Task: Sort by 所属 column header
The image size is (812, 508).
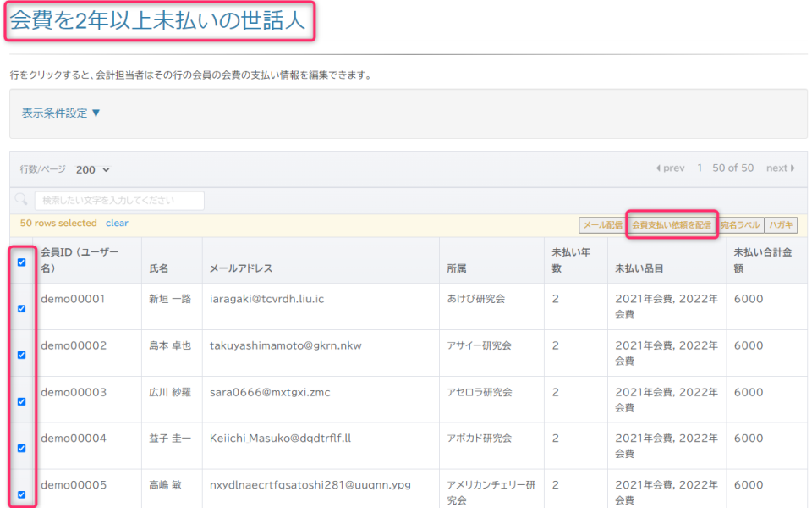Action: point(457,268)
